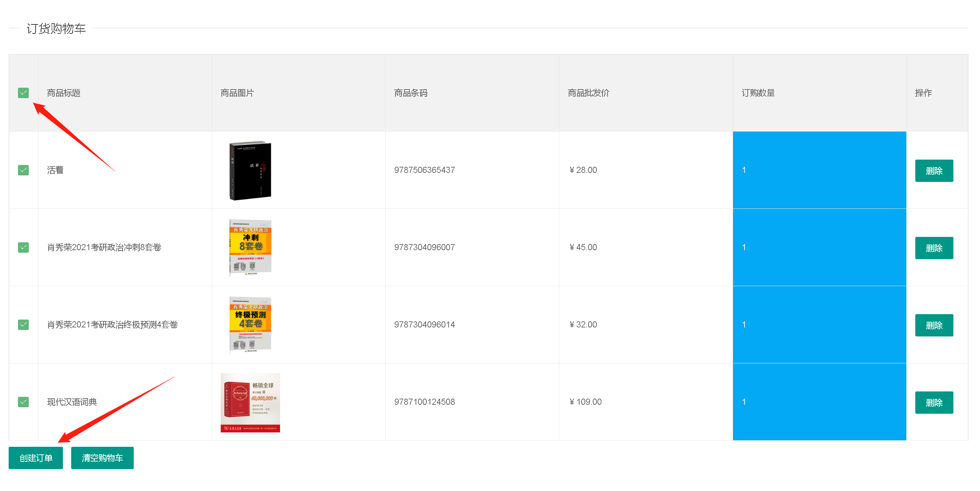Open the 现代汉语词典 red cover image

[x=250, y=402]
